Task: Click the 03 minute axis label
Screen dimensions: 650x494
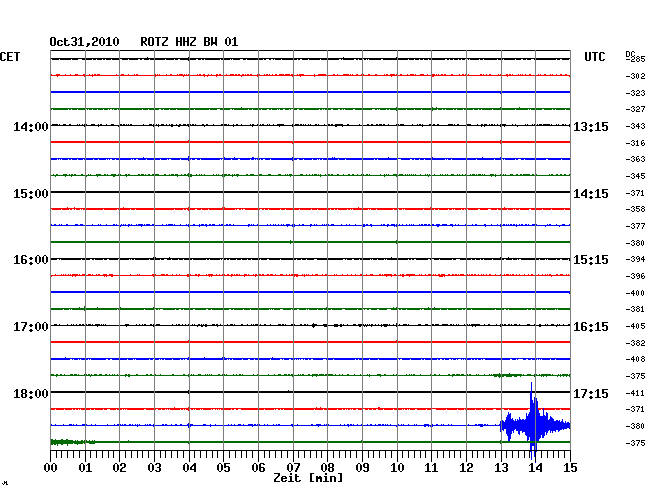Action: click(x=154, y=468)
